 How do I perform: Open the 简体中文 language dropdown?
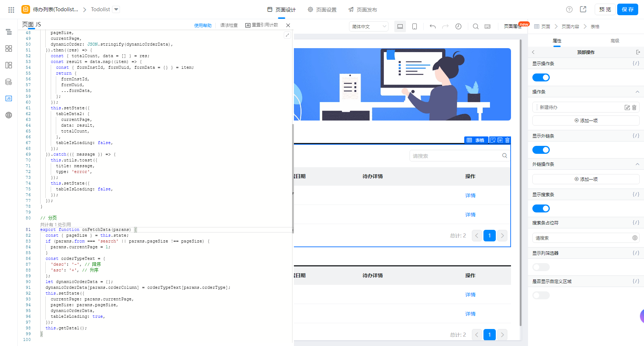point(369,26)
